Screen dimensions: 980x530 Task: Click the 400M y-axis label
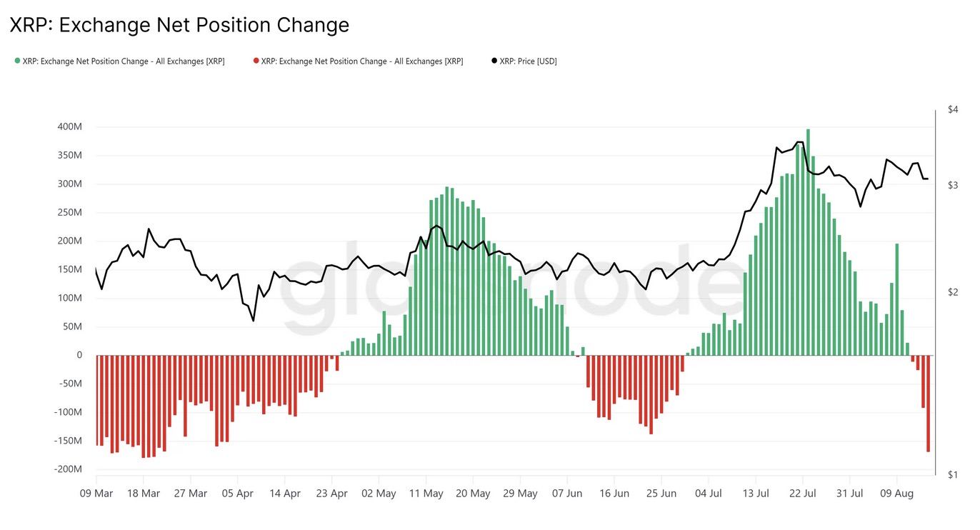coord(69,127)
